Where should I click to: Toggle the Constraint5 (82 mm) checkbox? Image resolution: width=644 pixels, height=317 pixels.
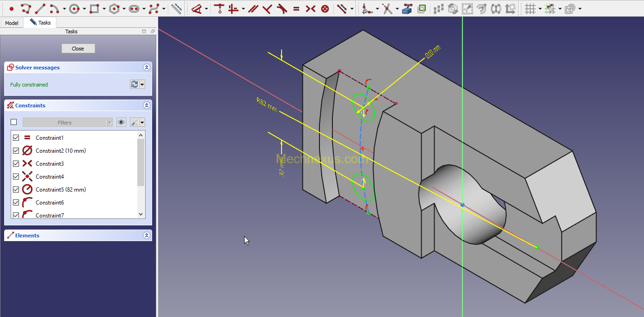pos(16,189)
